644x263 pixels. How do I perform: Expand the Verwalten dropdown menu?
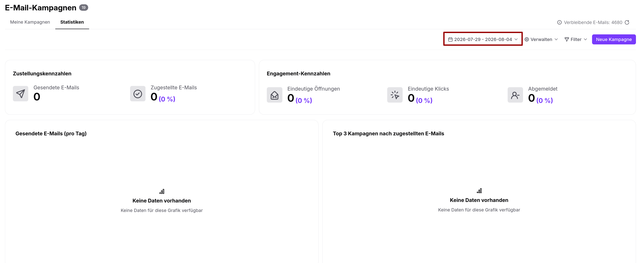tap(541, 40)
